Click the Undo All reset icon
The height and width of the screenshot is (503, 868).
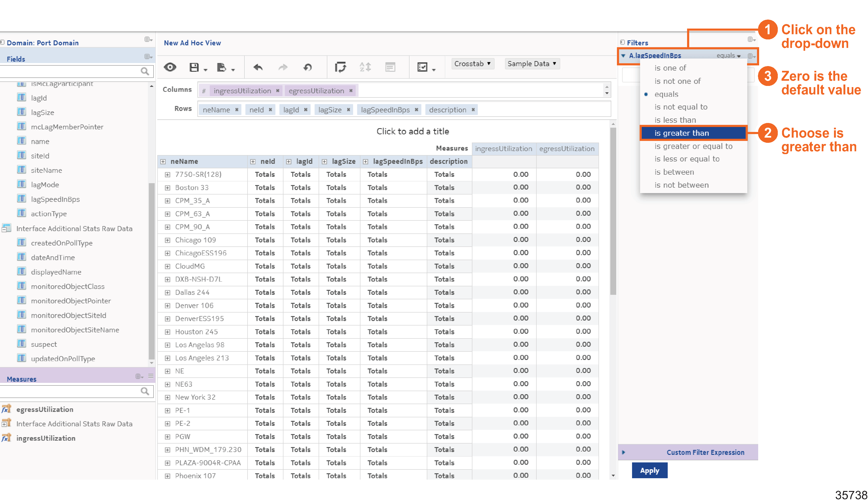tap(308, 67)
